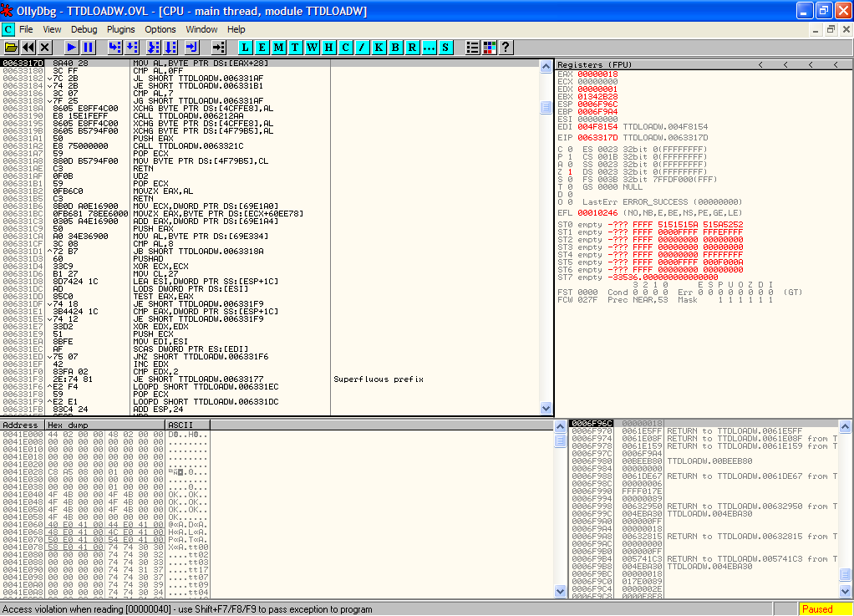Open the View menu
Screen dimensions: 854x616
[52, 29]
